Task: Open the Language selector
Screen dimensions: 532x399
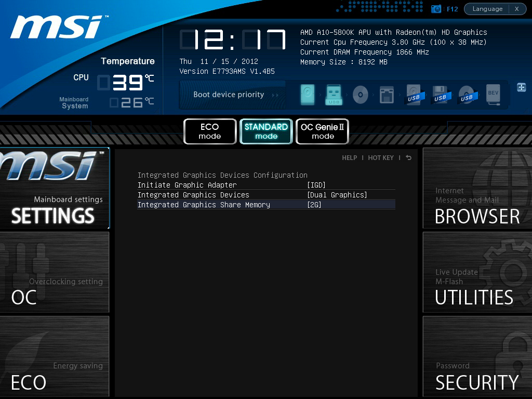Action: point(487,9)
